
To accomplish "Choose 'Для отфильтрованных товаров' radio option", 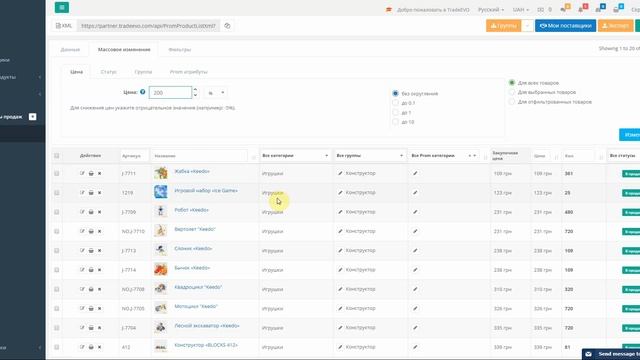I will coord(511,102).
